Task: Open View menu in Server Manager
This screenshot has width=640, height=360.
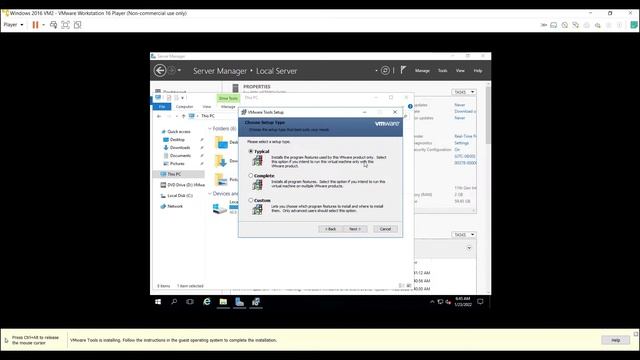Action: 460,71
